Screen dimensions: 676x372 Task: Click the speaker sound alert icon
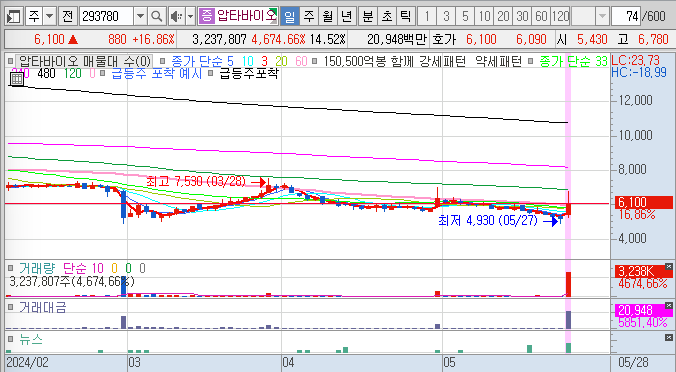pyautogui.click(x=176, y=16)
